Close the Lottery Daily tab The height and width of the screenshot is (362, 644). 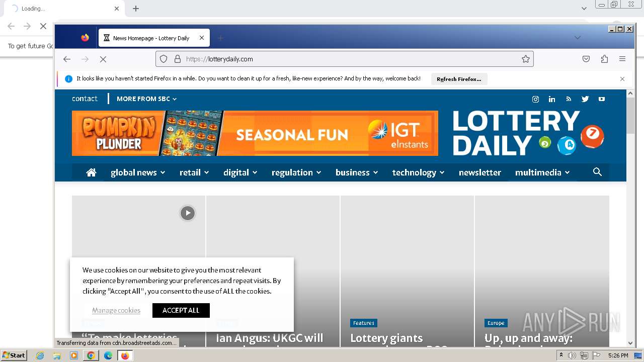click(202, 38)
